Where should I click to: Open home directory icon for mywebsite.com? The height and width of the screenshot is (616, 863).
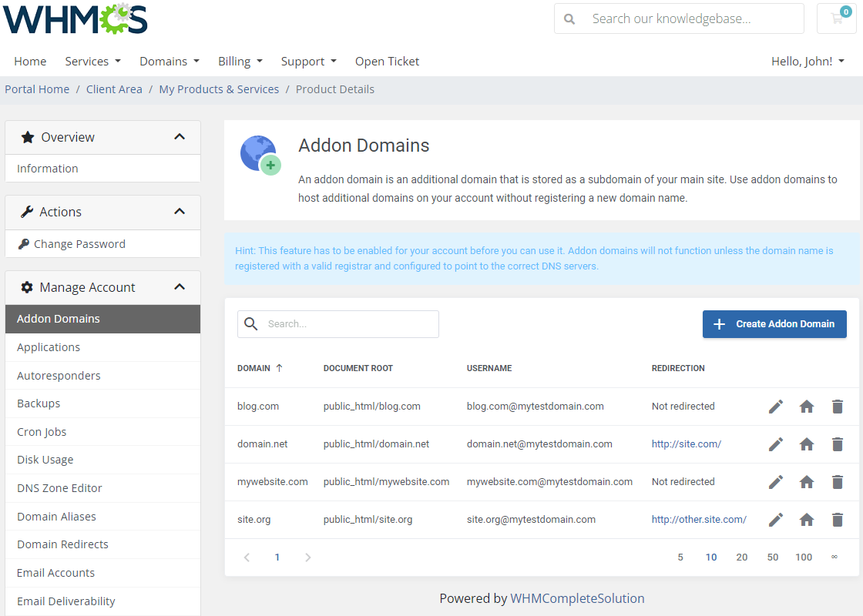coord(806,482)
